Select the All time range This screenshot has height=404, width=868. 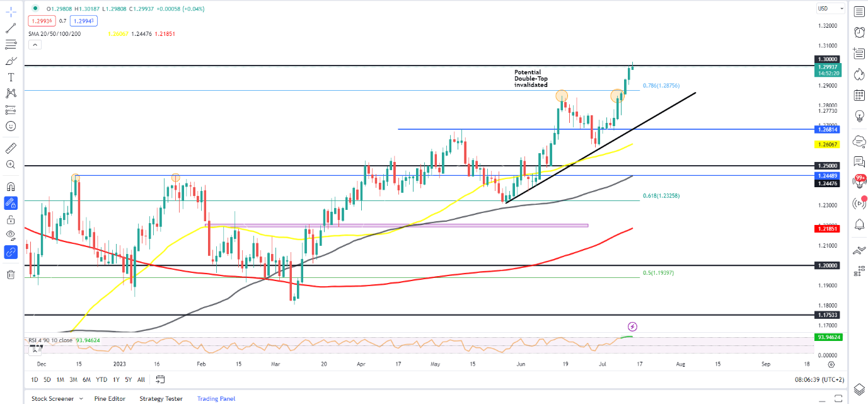click(x=141, y=379)
